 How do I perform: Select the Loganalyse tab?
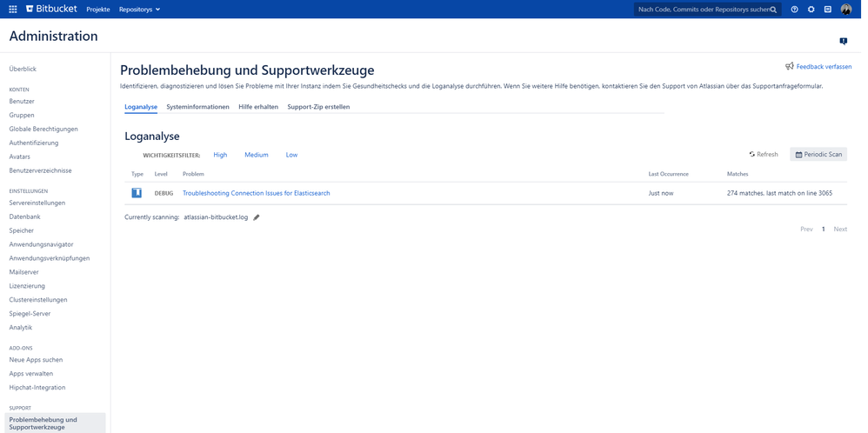click(x=141, y=107)
